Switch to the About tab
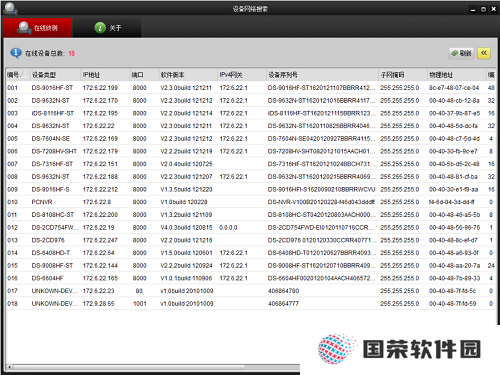 [107, 28]
